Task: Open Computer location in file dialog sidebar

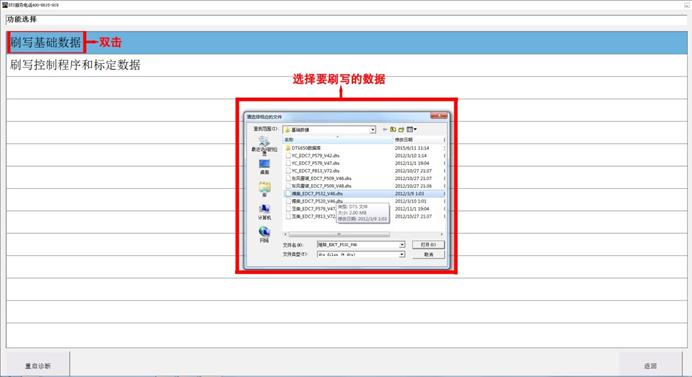Action: [x=264, y=212]
